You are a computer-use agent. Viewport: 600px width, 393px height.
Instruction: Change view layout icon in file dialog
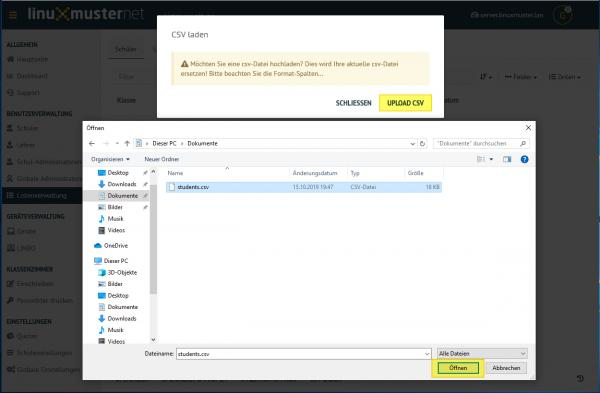tap(481, 159)
